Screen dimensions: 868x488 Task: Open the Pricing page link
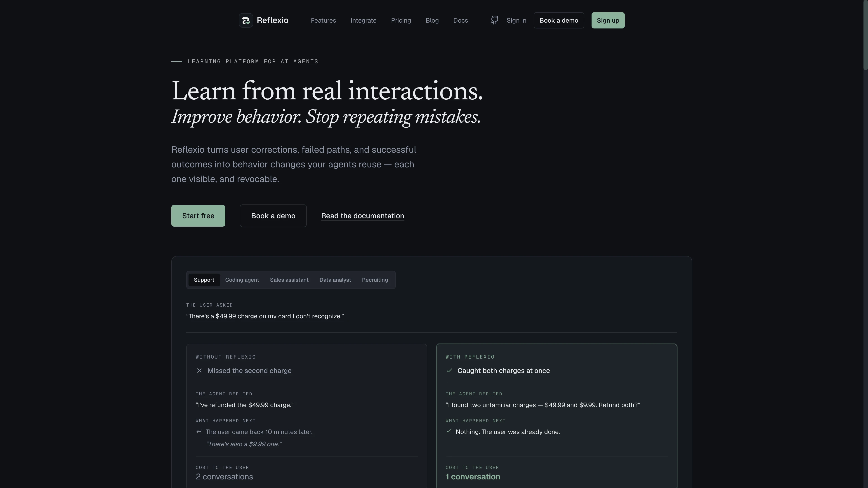[x=401, y=21]
